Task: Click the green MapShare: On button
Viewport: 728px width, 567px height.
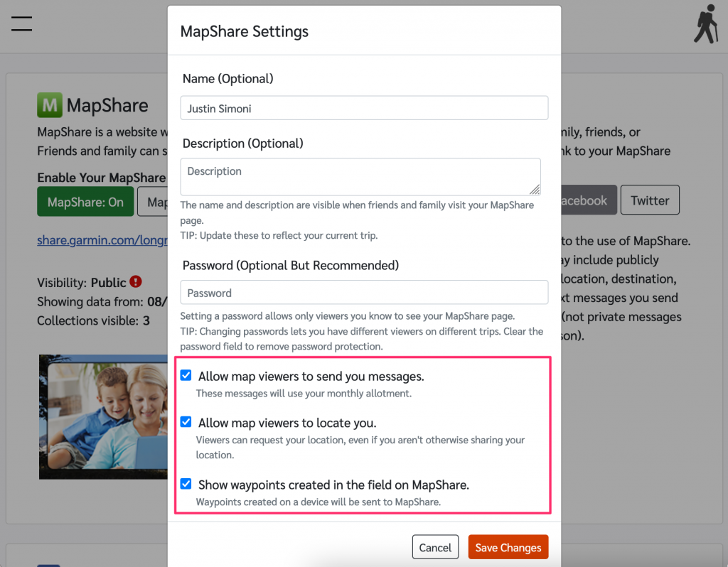Action: 85,202
